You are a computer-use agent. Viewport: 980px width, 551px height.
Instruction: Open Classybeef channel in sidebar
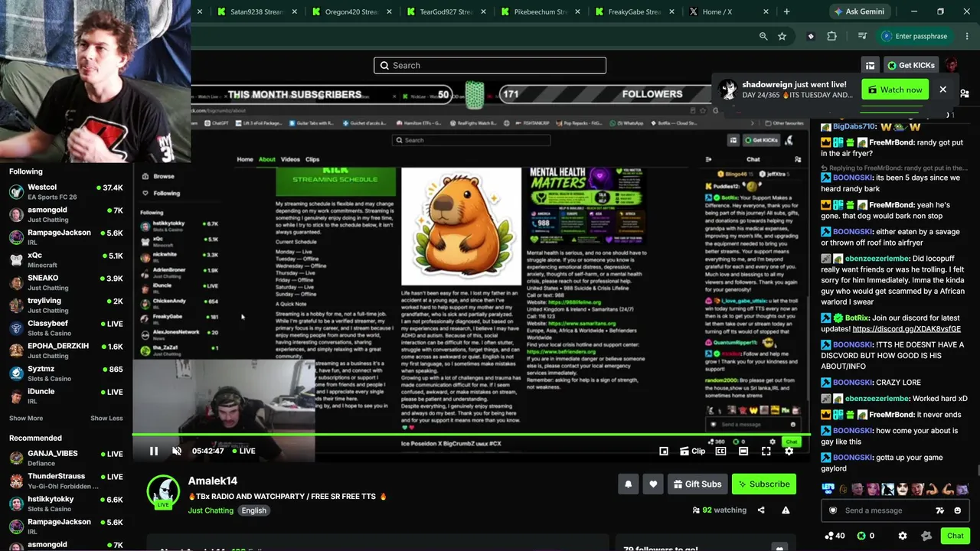coord(66,328)
